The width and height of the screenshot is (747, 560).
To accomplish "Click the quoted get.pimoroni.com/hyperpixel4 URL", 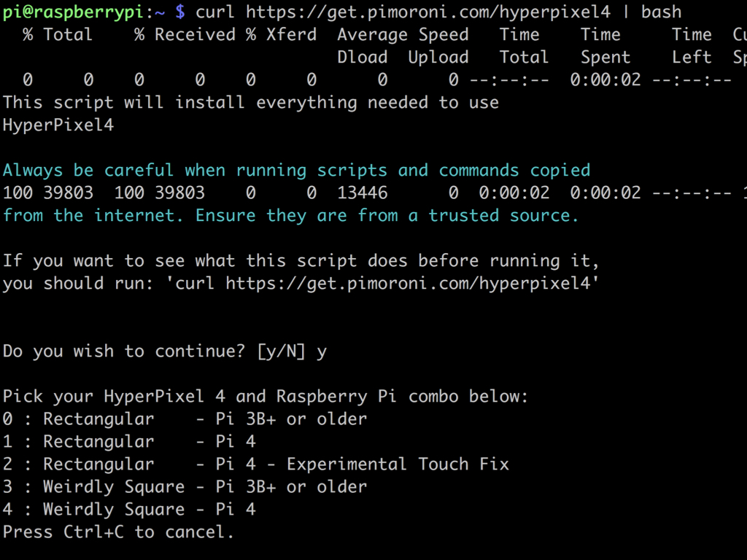I will click(407, 284).
